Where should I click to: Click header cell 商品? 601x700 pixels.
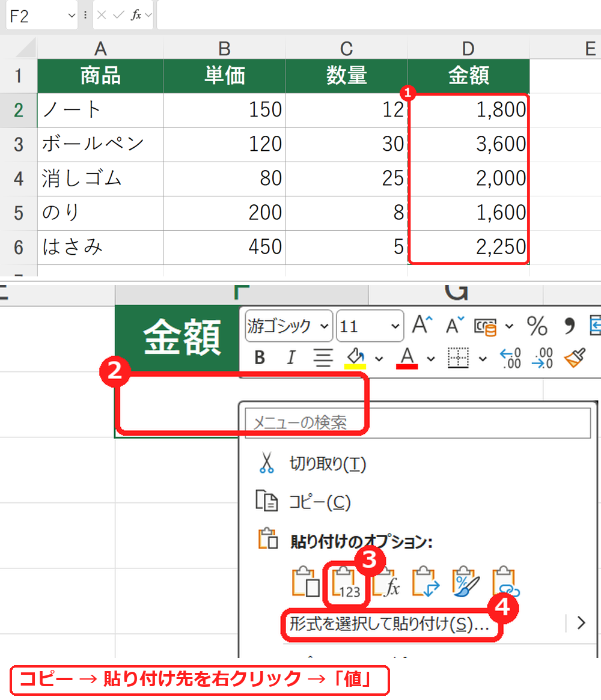(100, 76)
